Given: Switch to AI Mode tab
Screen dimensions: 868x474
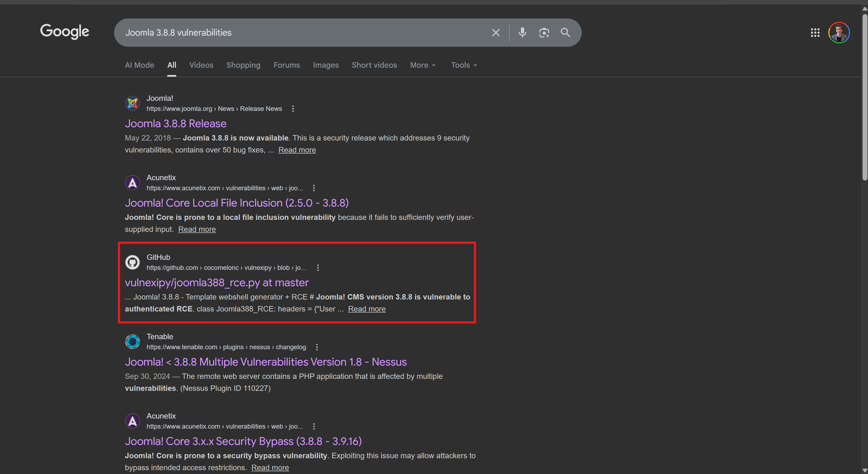Looking at the screenshot, I should [140, 65].
